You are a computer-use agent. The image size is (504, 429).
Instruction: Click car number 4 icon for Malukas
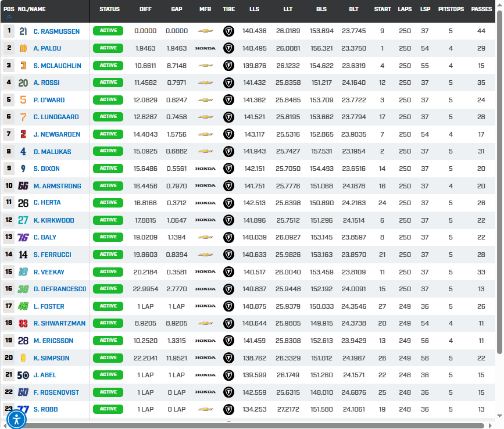click(x=23, y=151)
